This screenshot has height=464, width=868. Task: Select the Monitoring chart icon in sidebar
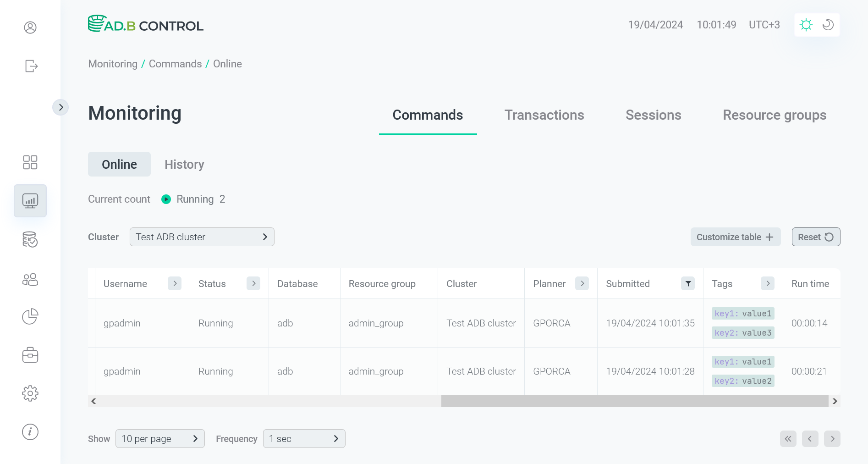pos(30,201)
